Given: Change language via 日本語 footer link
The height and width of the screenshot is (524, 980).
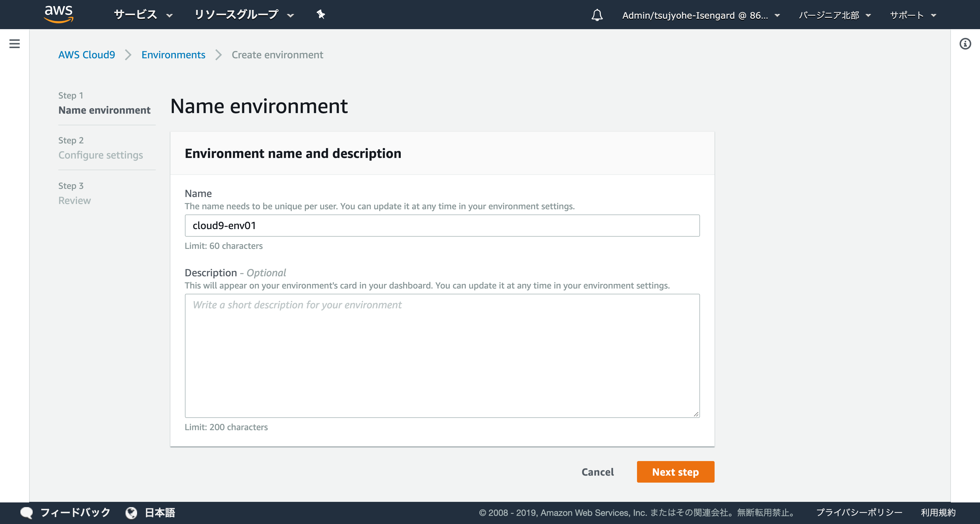Looking at the screenshot, I should (x=160, y=513).
